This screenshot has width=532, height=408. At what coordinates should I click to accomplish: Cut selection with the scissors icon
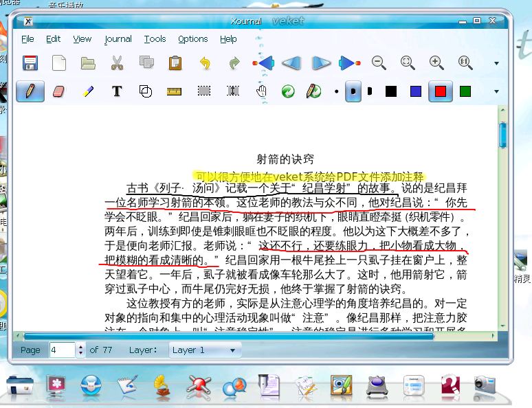click(x=117, y=63)
